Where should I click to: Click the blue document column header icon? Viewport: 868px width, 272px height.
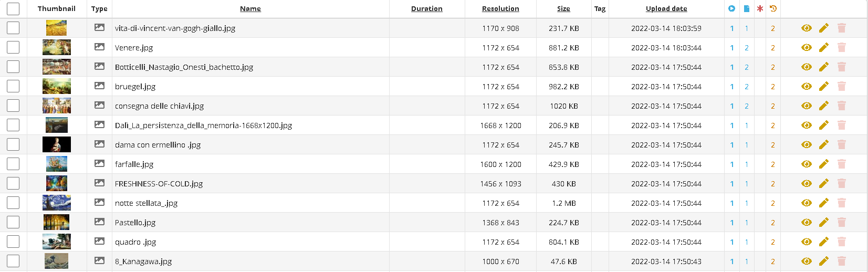click(x=747, y=8)
